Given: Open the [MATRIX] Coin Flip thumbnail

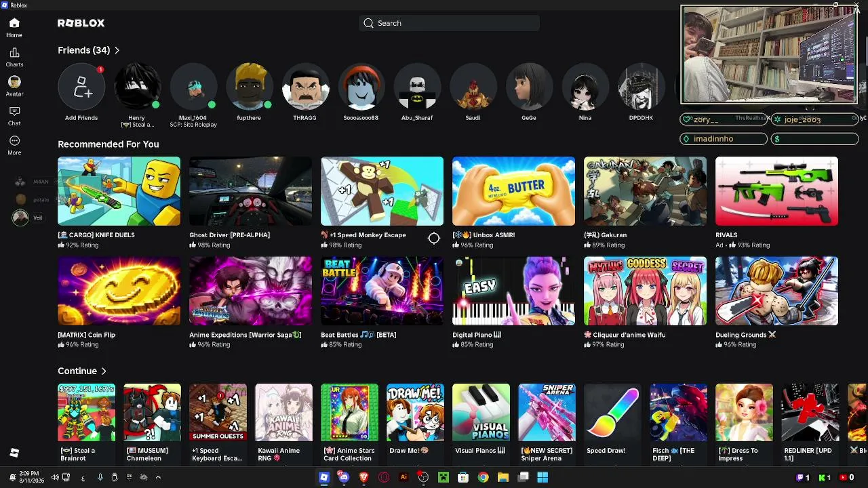Looking at the screenshot, I should coord(119,291).
